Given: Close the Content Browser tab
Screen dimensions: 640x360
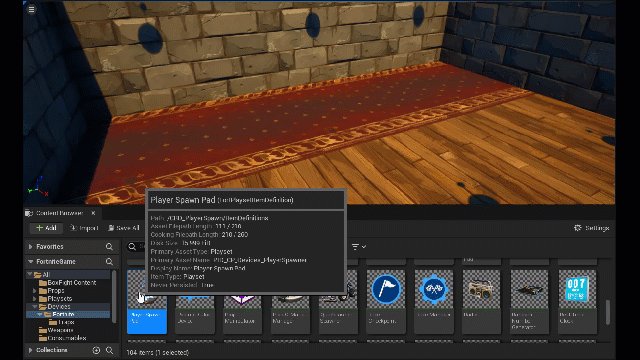Looking at the screenshot, I should click(93, 213).
